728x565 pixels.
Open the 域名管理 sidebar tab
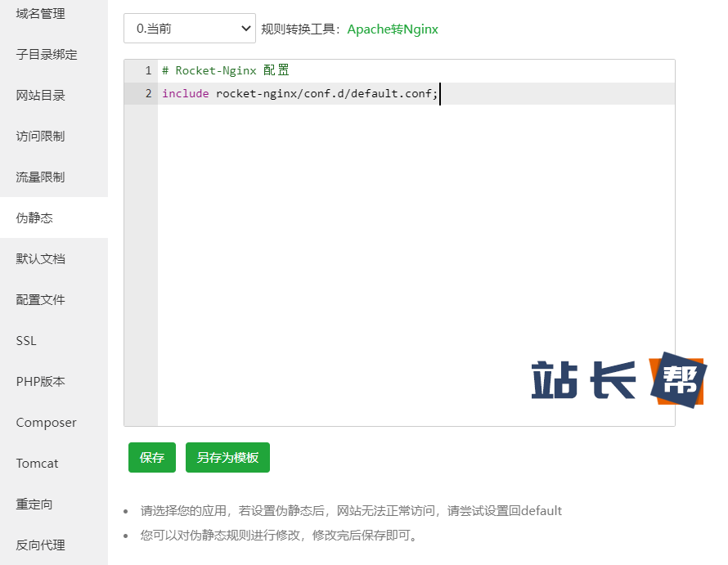click(41, 14)
